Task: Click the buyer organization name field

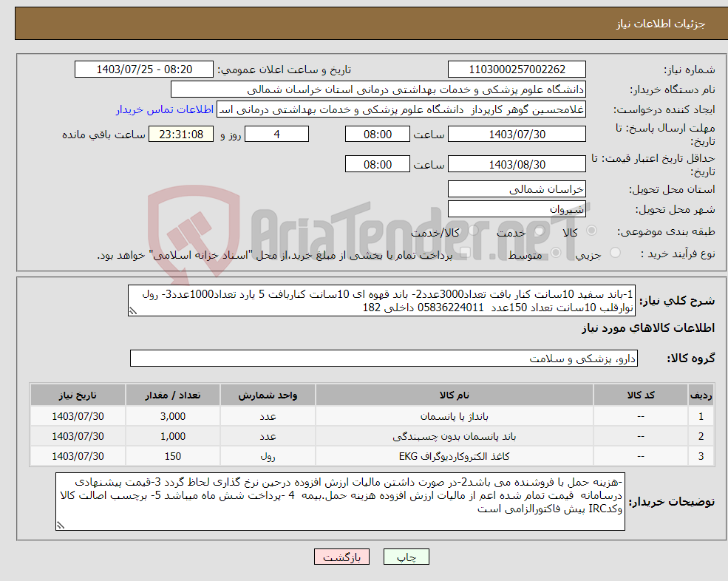Action: point(378,89)
